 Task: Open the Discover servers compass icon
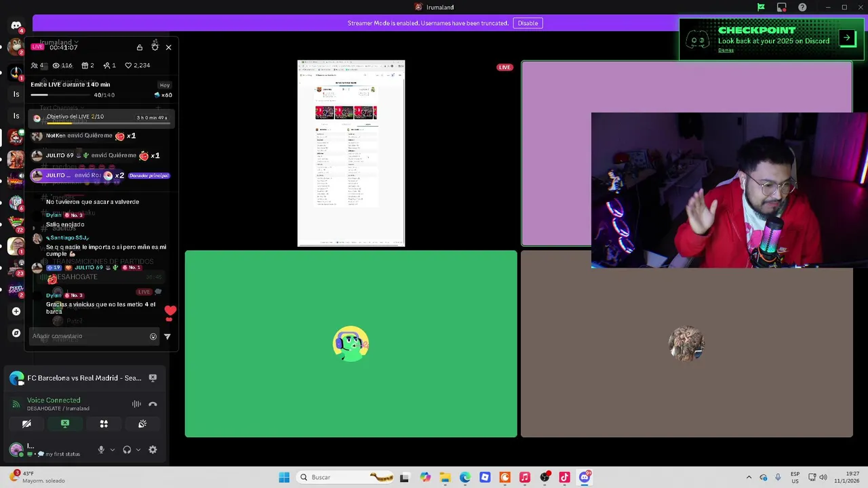(16, 333)
